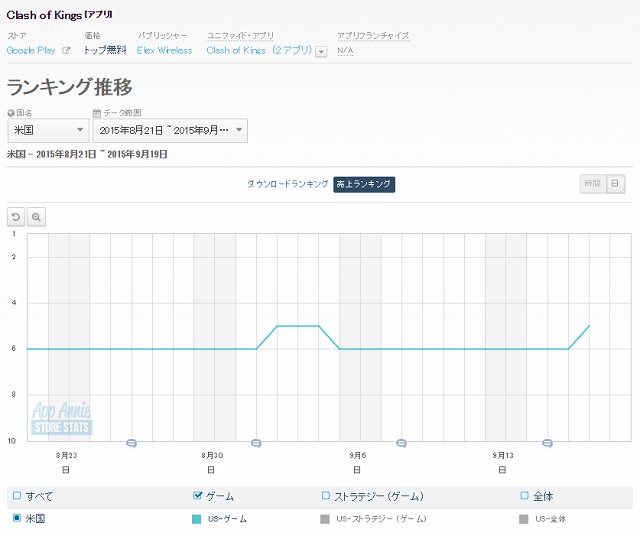Image resolution: width=640 pixels, height=536 pixels.
Task: Click the 9月13 axis date label
Action: tap(503, 455)
